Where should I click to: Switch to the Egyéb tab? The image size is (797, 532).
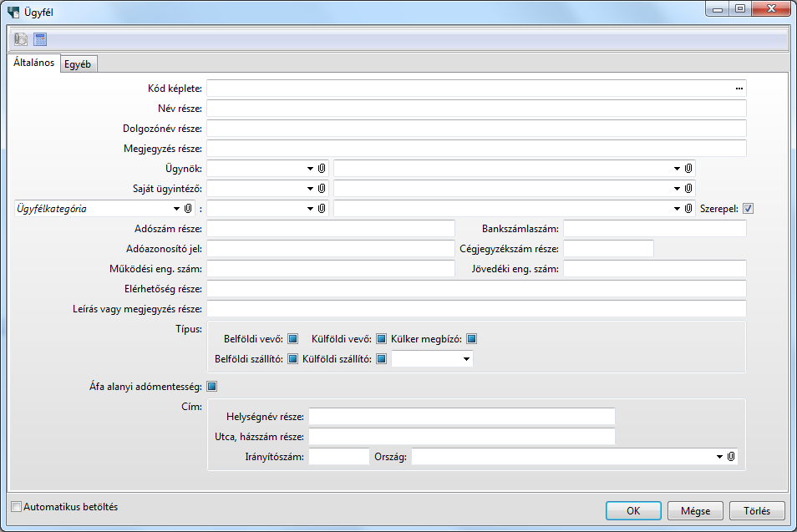coord(78,64)
